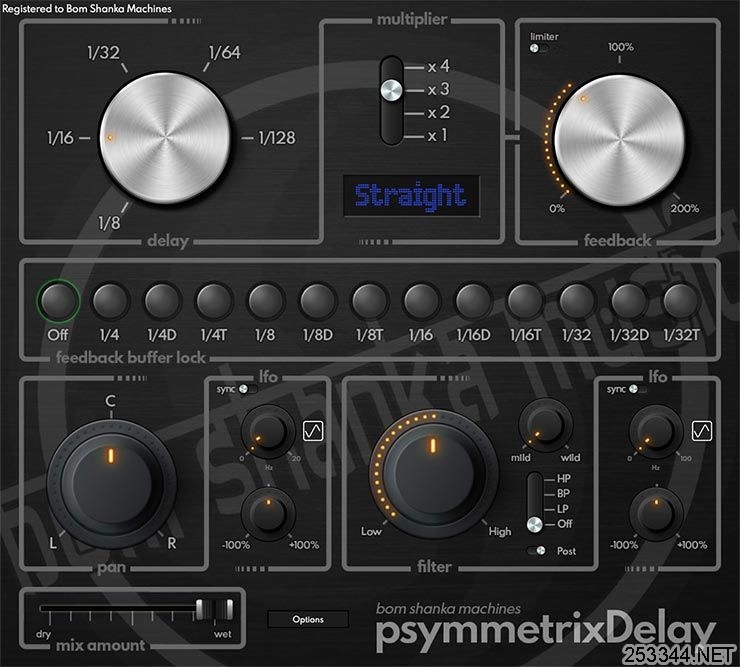Click the pan LFO depth percent knob
This screenshot has width=740, height=667.
tap(268, 513)
